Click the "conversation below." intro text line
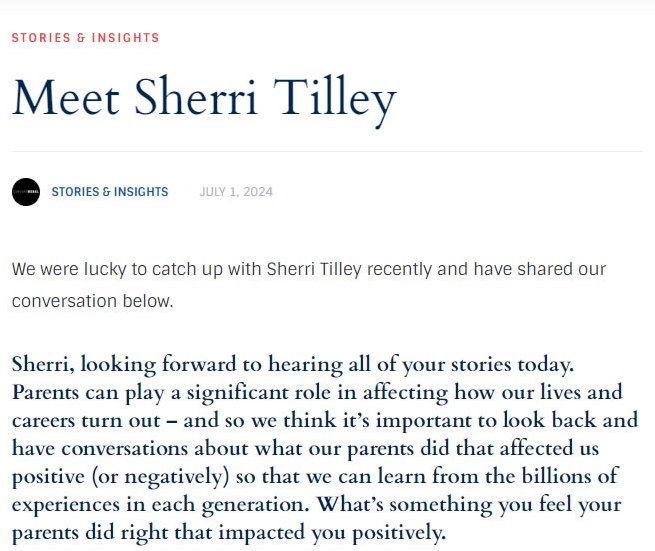 (x=93, y=301)
